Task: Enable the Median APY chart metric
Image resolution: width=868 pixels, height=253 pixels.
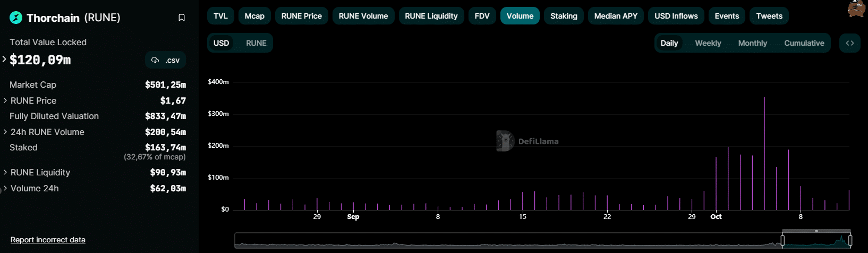Action: click(616, 16)
